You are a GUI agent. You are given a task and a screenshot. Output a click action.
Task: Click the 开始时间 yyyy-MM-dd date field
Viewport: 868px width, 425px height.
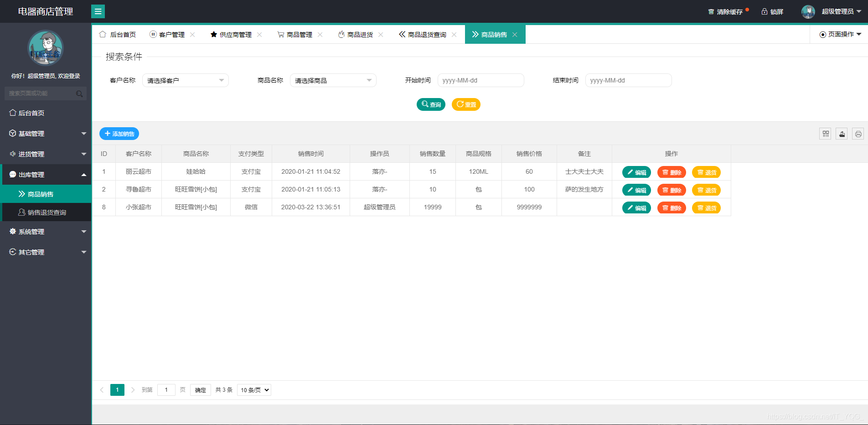(480, 80)
